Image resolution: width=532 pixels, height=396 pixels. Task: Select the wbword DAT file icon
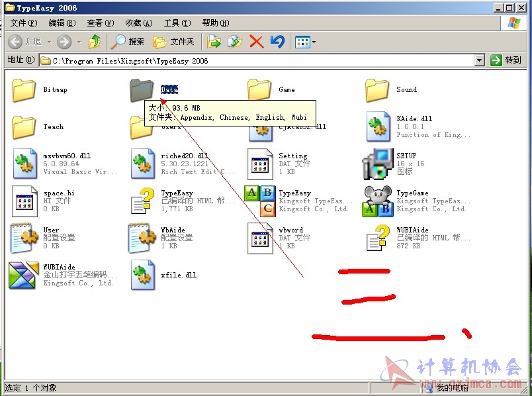[x=260, y=238]
